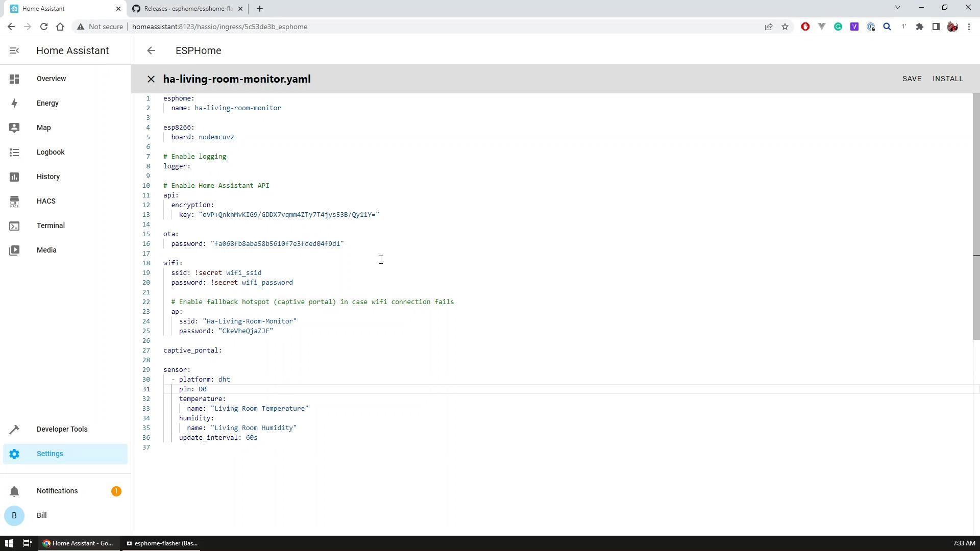Click SAVE to save the YAML

(x=912, y=79)
